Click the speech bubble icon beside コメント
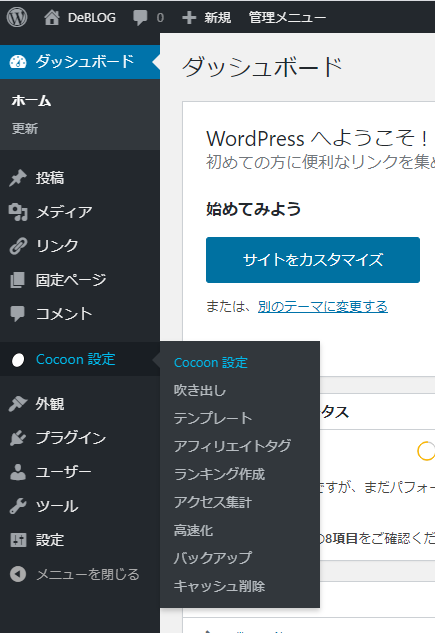Viewport: 435px width, 633px height. pos(18,314)
